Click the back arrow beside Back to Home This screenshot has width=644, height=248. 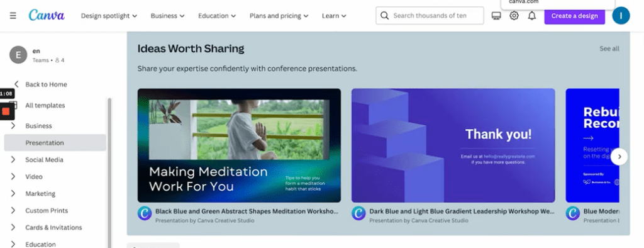(x=16, y=84)
